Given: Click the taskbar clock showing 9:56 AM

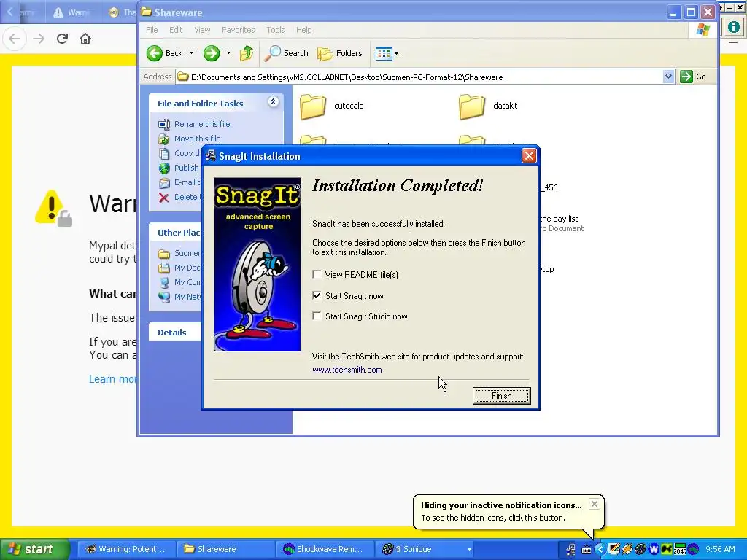Looking at the screenshot, I should point(720,549).
